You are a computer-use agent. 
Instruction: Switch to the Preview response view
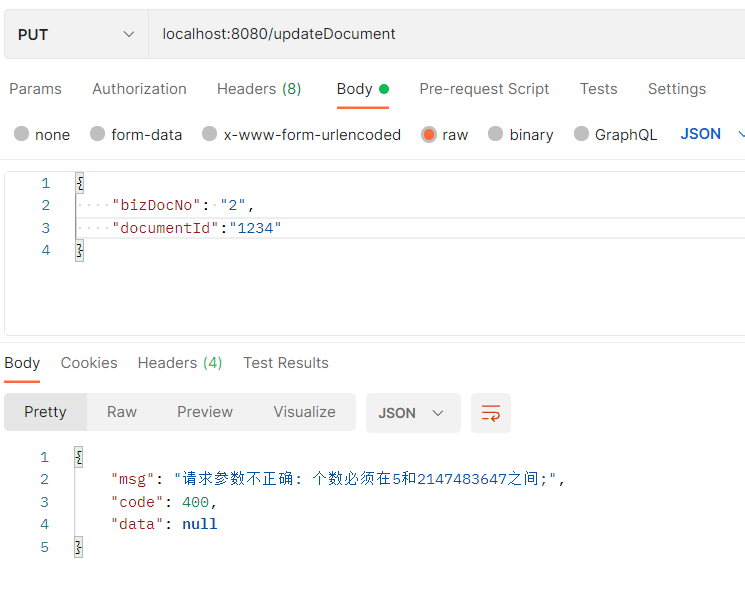click(205, 412)
